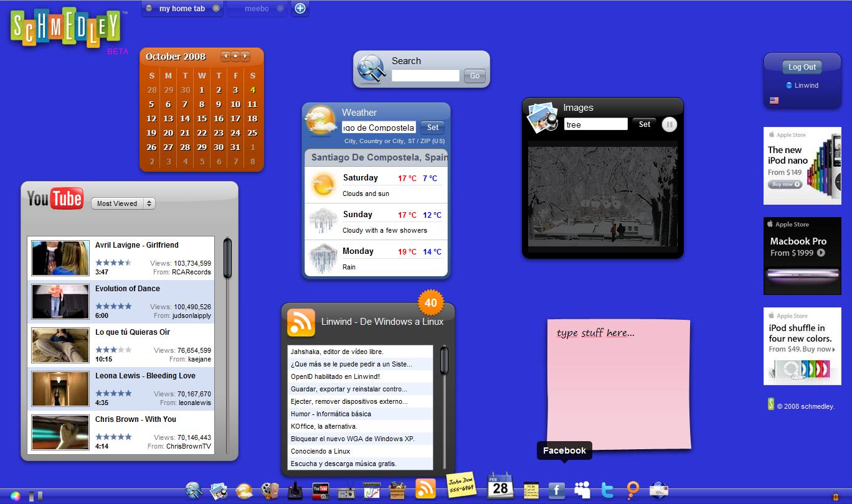Open the Feb 28 calendar icon in dock
The height and width of the screenshot is (504, 852).
(500, 485)
